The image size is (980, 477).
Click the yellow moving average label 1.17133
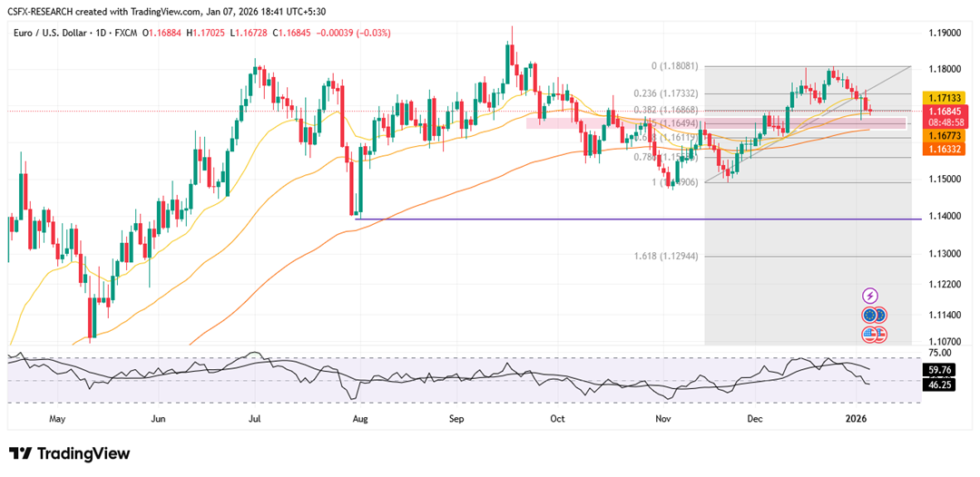tap(940, 95)
